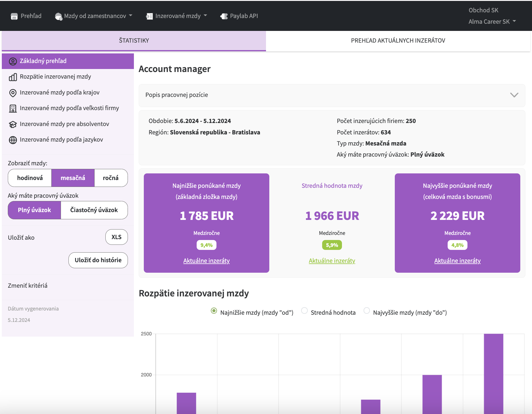Click the 1 785 EUR lowest wage value
This screenshot has height=414, width=532.
click(x=207, y=216)
